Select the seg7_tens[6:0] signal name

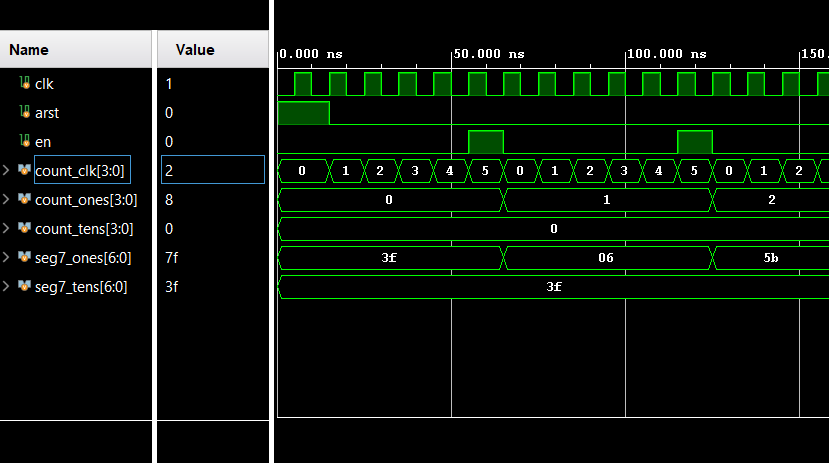tap(81, 287)
